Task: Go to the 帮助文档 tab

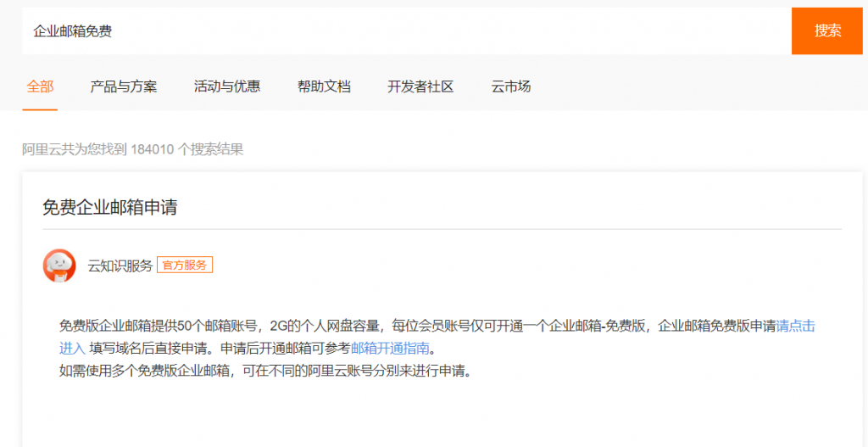Action: click(x=324, y=86)
